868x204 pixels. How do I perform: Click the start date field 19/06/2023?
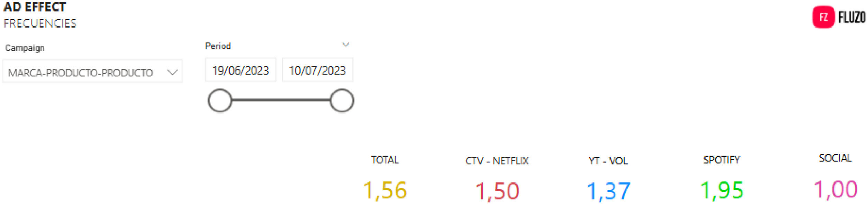(241, 71)
